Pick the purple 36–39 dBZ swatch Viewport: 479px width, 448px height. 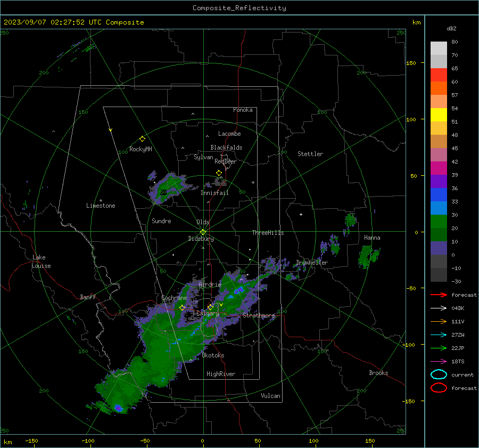[x=439, y=181]
